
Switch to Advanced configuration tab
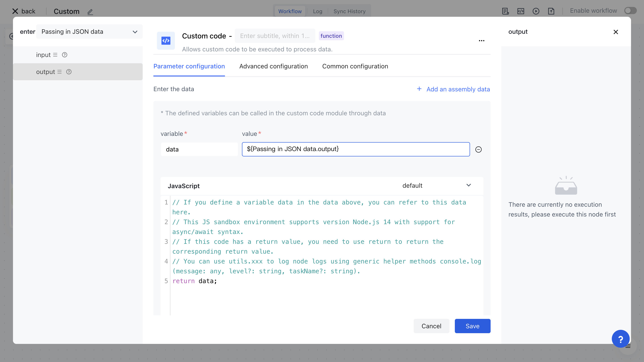[x=273, y=66]
